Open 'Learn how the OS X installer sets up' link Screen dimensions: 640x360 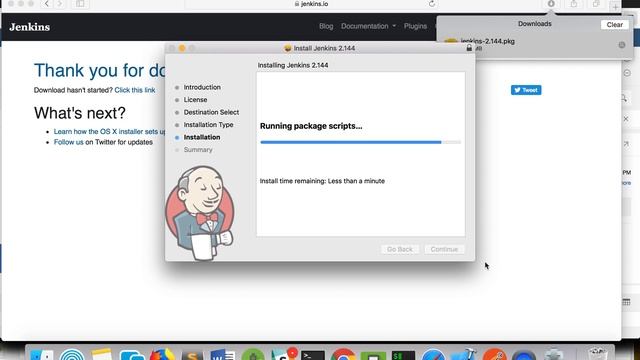pyautogui.click(x=110, y=131)
